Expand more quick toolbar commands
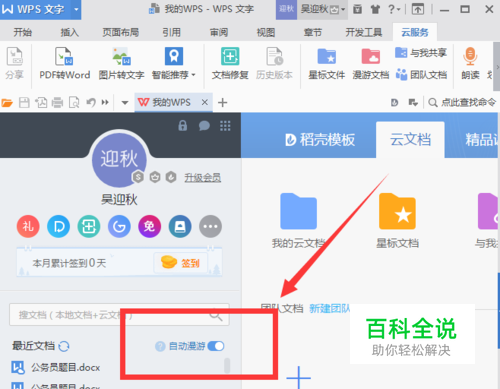This screenshot has width=500, height=389. pos(105,102)
